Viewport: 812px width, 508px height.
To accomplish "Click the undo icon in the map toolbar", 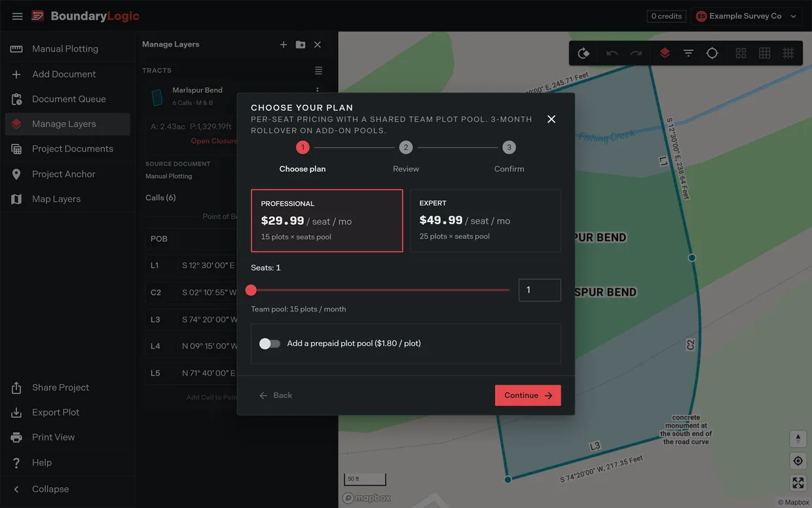I will (x=612, y=53).
